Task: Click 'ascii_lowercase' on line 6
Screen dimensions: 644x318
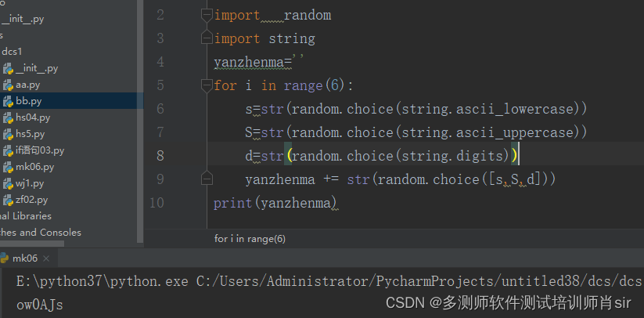Action: pyautogui.click(x=515, y=110)
